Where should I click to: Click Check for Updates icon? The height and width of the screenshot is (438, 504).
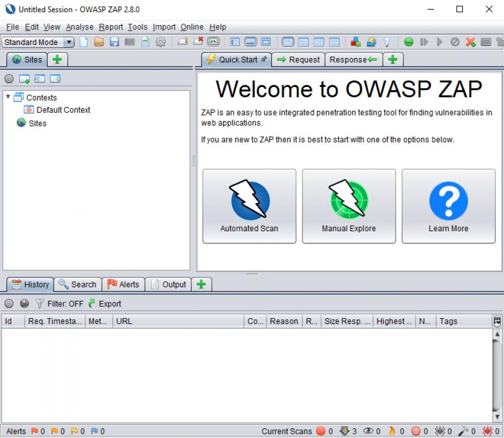coord(371,42)
